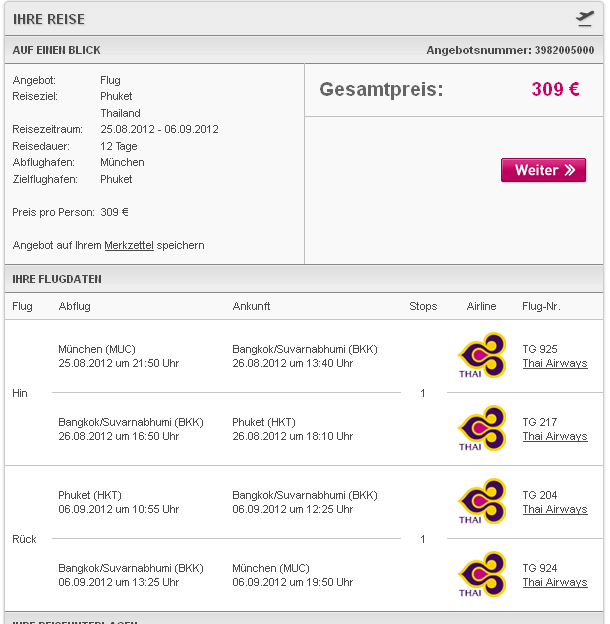Click the Gesamtpreis 309 € amount
This screenshot has height=624, width=610.
coord(555,89)
